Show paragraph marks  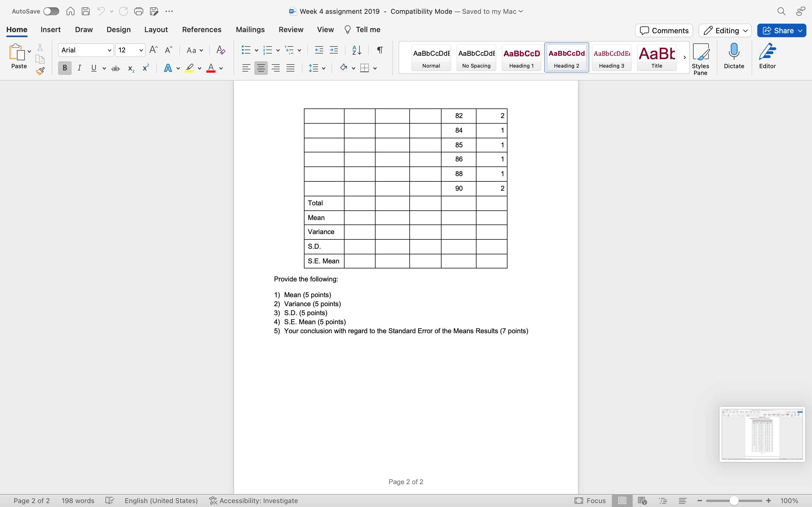pyautogui.click(x=379, y=50)
